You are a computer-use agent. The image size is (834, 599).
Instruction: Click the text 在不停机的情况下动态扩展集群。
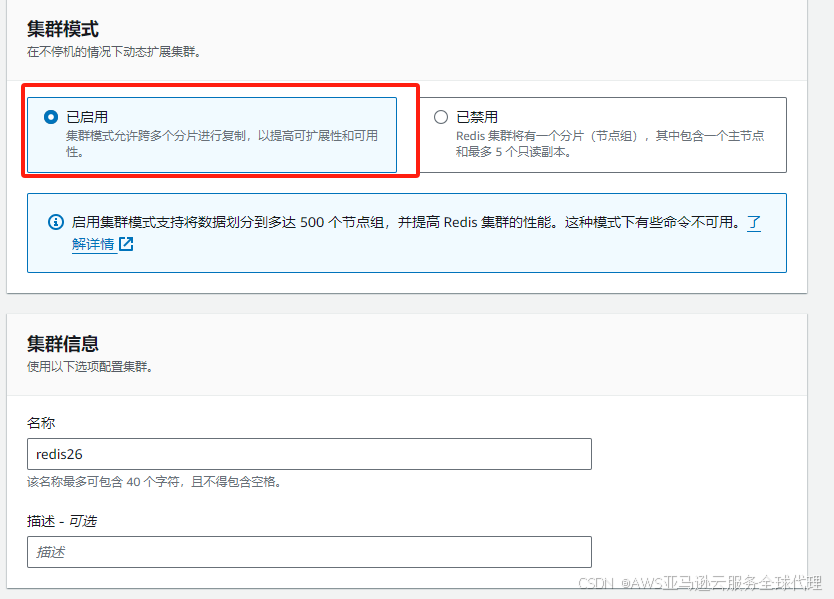(114, 52)
